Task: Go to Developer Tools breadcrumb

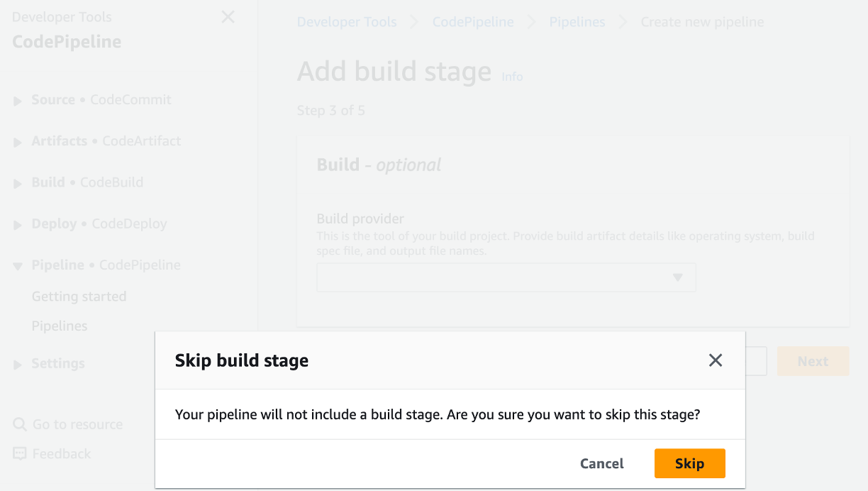Action: [x=347, y=22]
